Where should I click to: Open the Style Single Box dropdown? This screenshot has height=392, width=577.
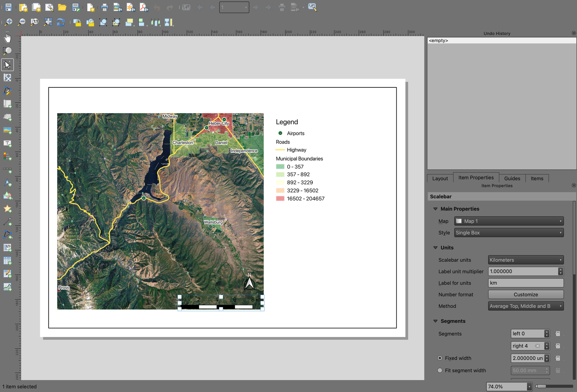point(509,233)
